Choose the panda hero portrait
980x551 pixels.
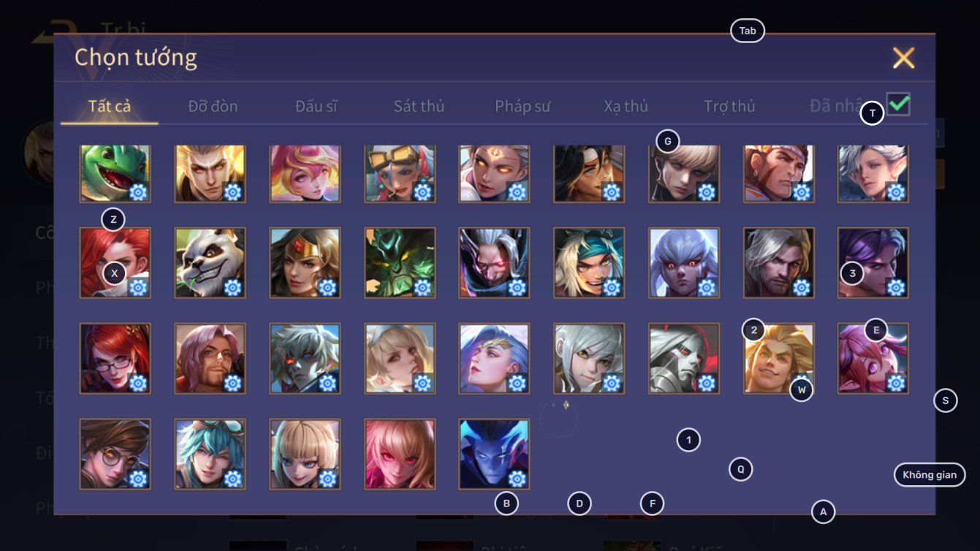pos(210,262)
